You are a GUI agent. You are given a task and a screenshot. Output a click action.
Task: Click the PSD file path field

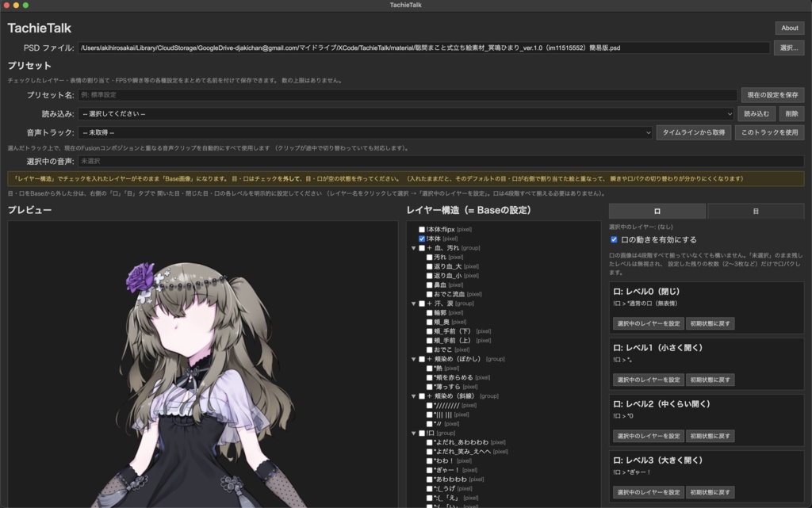click(x=423, y=48)
